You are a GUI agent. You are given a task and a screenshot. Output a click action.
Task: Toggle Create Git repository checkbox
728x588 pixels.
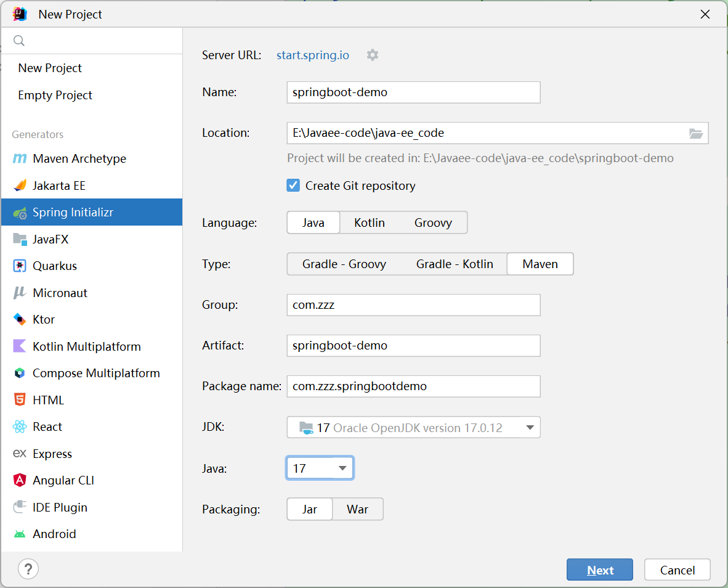tap(293, 186)
